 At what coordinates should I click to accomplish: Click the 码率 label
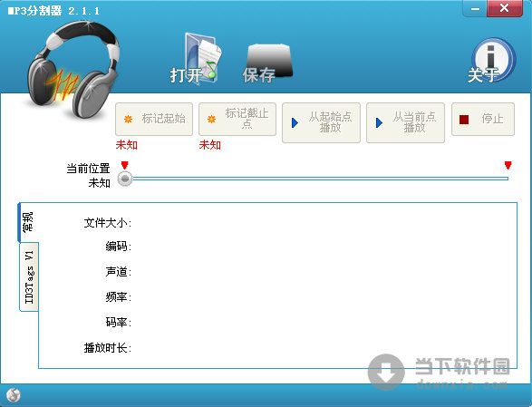tap(119, 322)
